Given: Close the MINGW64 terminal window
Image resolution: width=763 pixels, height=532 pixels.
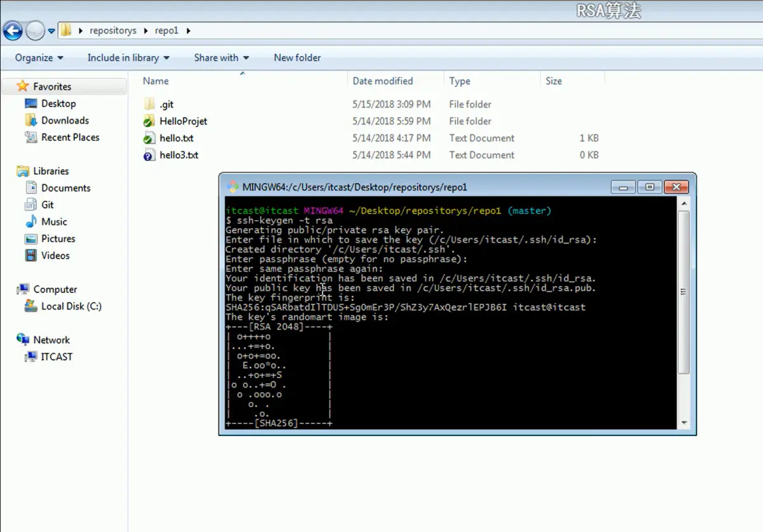Looking at the screenshot, I should (677, 187).
